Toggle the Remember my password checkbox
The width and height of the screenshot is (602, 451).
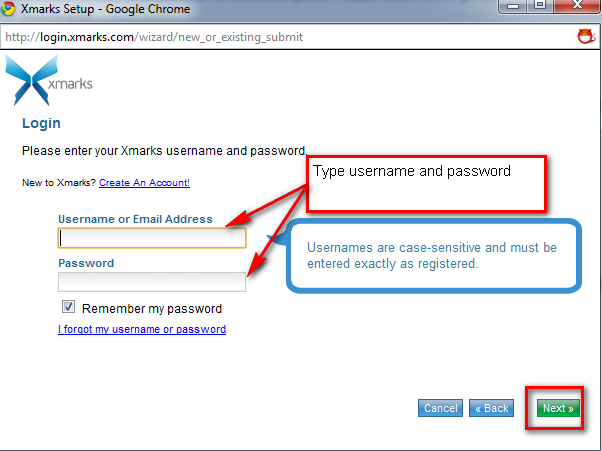point(68,307)
